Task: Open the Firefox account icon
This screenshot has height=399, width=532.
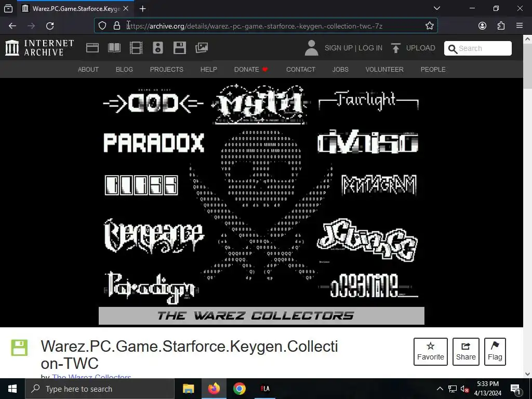Action: 482,26
